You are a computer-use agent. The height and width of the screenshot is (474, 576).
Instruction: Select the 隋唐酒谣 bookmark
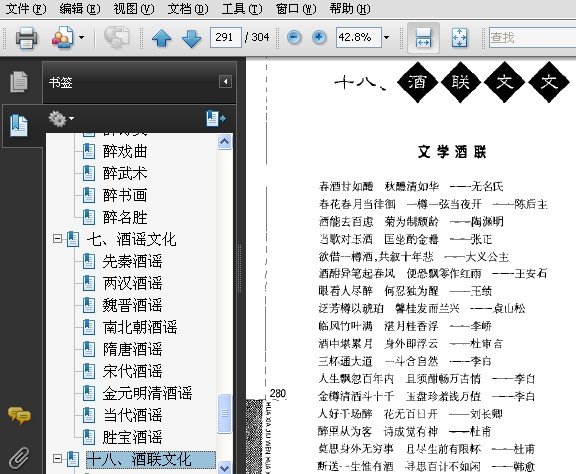click(132, 349)
